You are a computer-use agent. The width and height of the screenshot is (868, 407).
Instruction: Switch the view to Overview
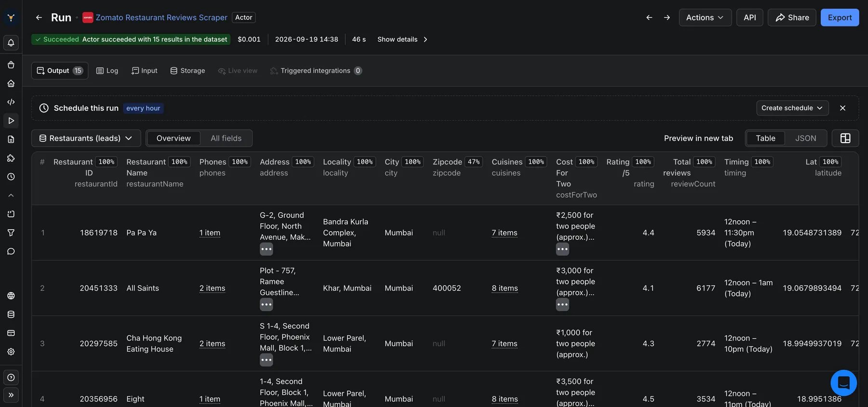174,138
